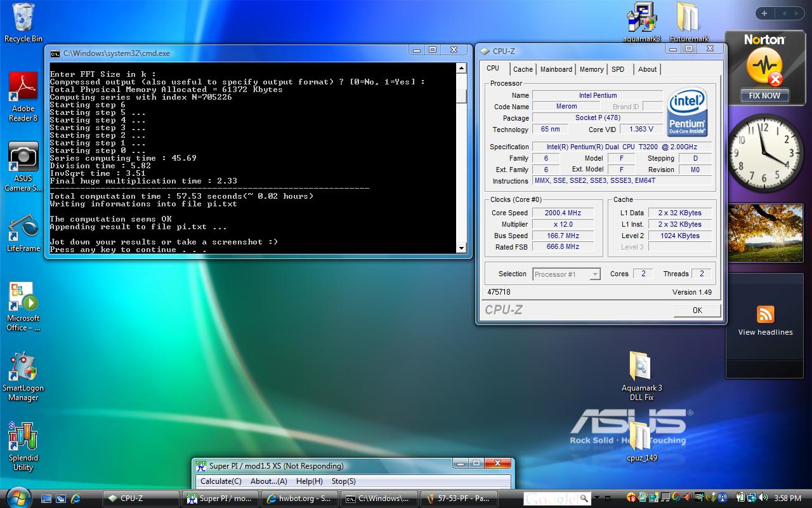
Task: Click the Level 2 cache value 1024 KBytes
Action: tap(679, 236)
